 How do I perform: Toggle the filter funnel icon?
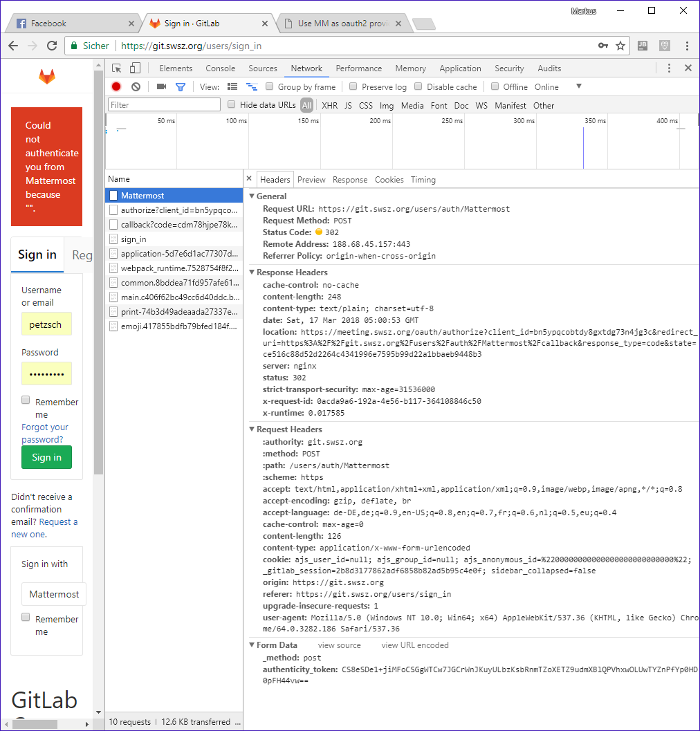tap(181, 86)
